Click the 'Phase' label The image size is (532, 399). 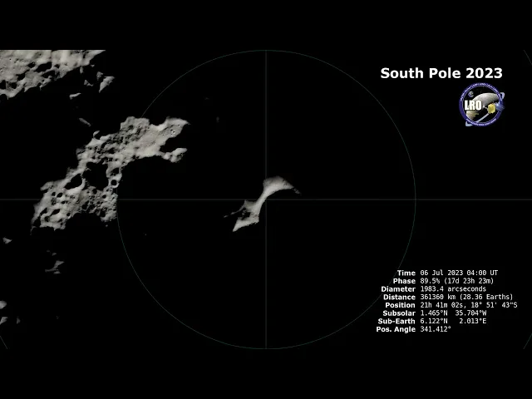(404, 281)
